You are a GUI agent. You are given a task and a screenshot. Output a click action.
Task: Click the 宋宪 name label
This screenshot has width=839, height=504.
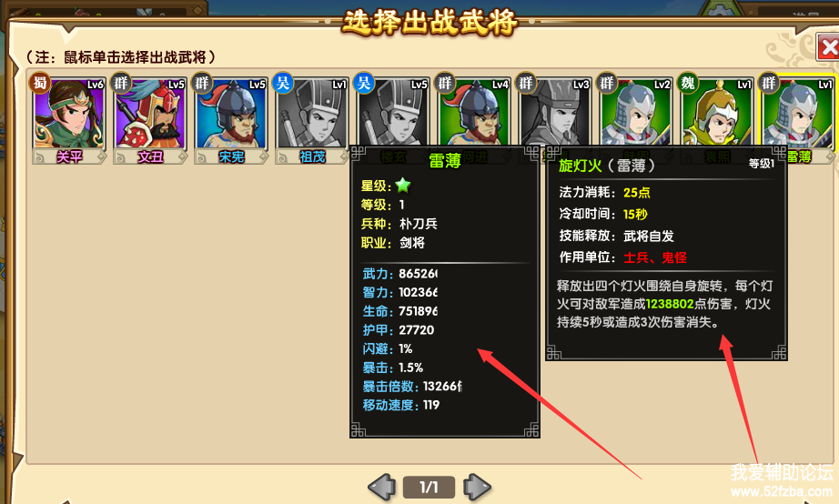tap(231, 156)
